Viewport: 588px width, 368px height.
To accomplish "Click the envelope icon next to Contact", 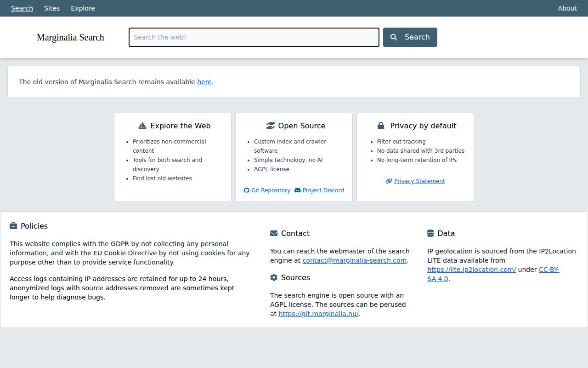I will pos(274,233).
